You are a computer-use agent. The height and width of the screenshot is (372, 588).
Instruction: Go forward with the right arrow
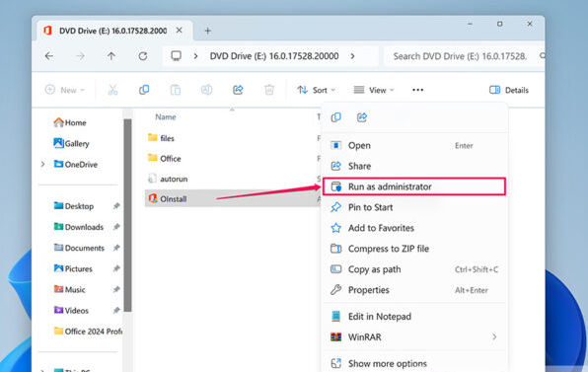coord(80,56)
